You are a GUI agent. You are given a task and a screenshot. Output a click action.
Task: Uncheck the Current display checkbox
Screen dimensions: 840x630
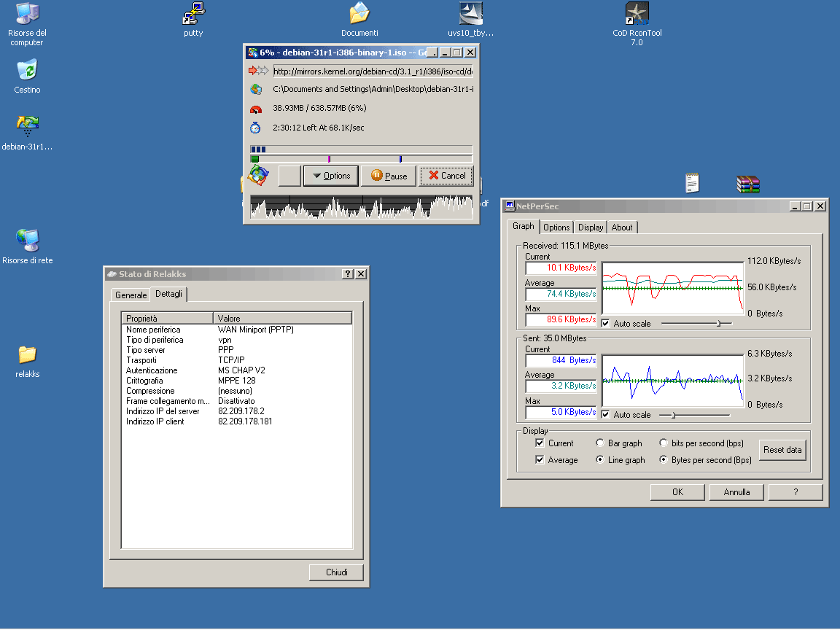coord(540,443)
